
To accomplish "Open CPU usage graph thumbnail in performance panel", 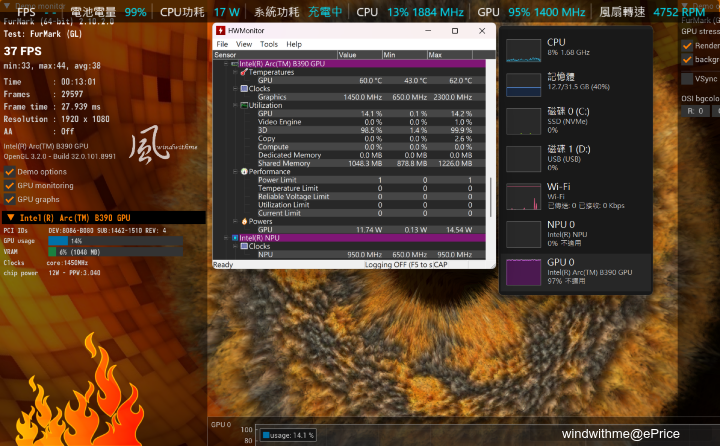I will 523,51.
